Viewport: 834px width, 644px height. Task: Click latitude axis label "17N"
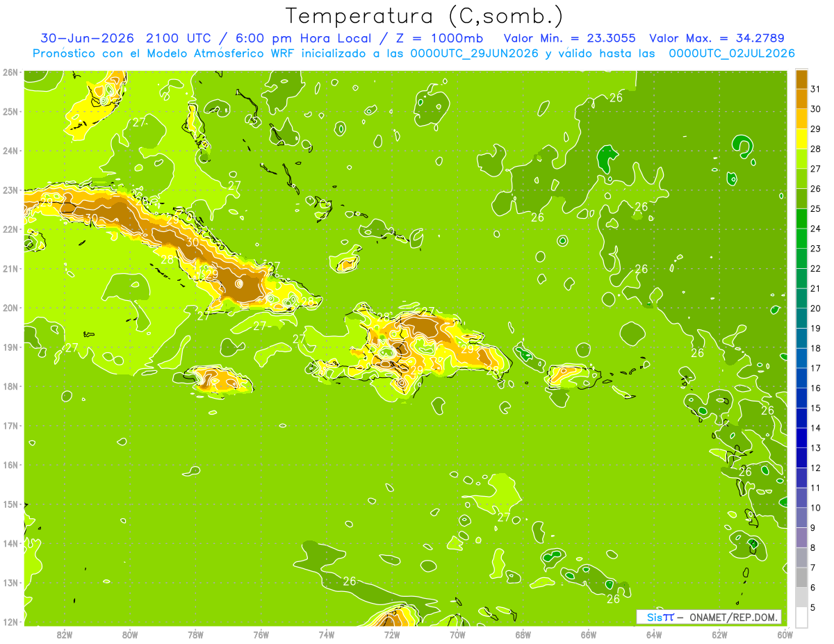point(10,425)
